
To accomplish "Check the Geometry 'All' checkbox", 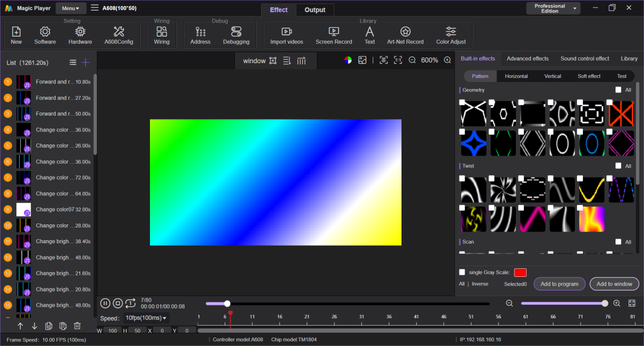I will [618, 90].
